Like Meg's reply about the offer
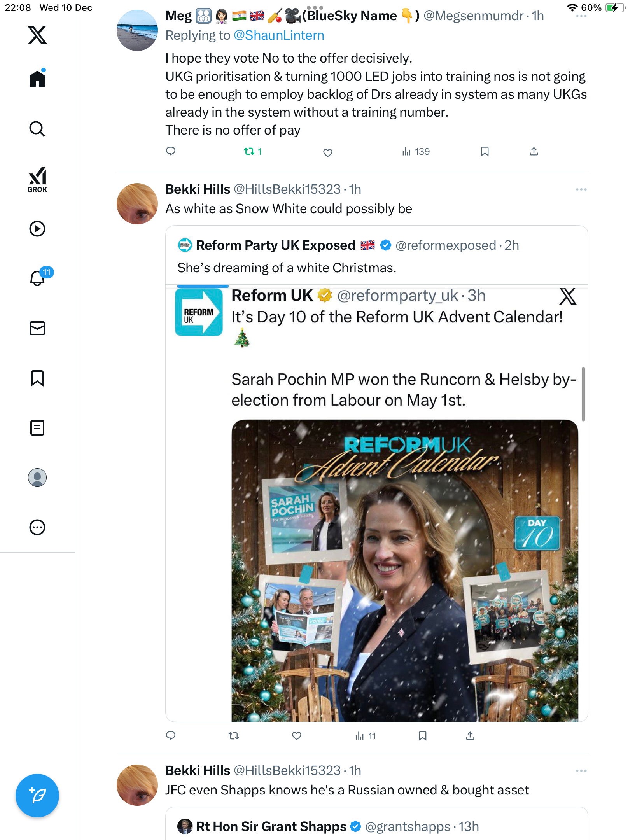Image resolution: width=630 pixels, height=840 pixels. tap(328, 152)
